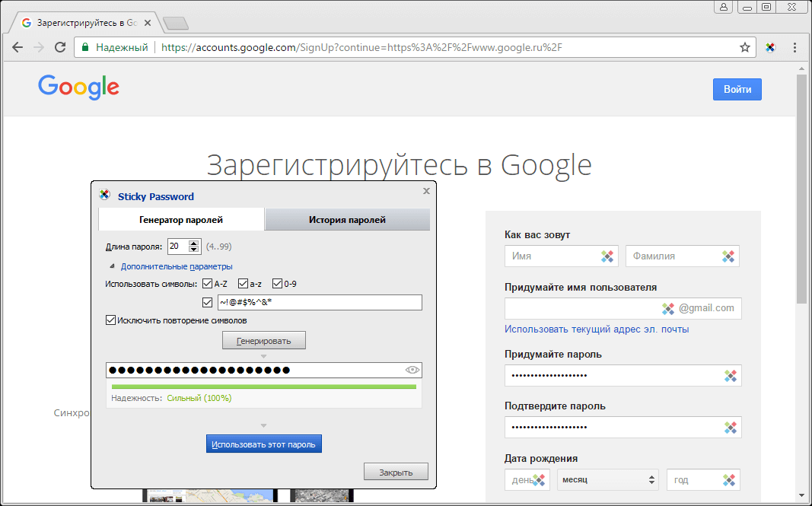Click the green secure lock icon
812x506 pixels.
pyautogui.click(x=85, y=47)
